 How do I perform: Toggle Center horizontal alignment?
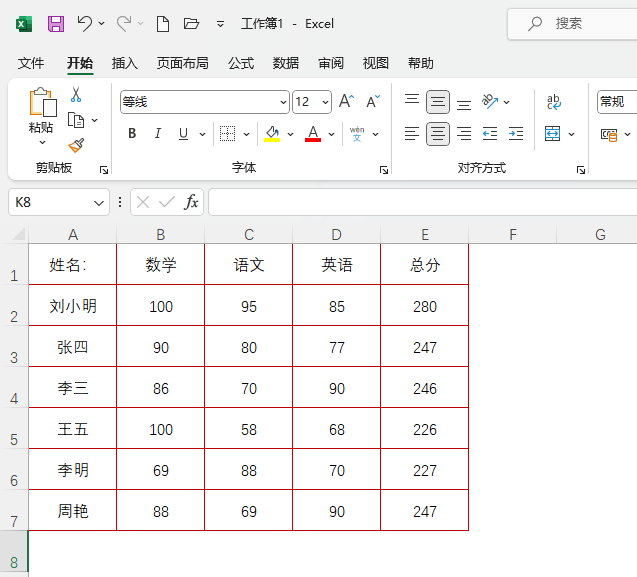pos(438,134)
